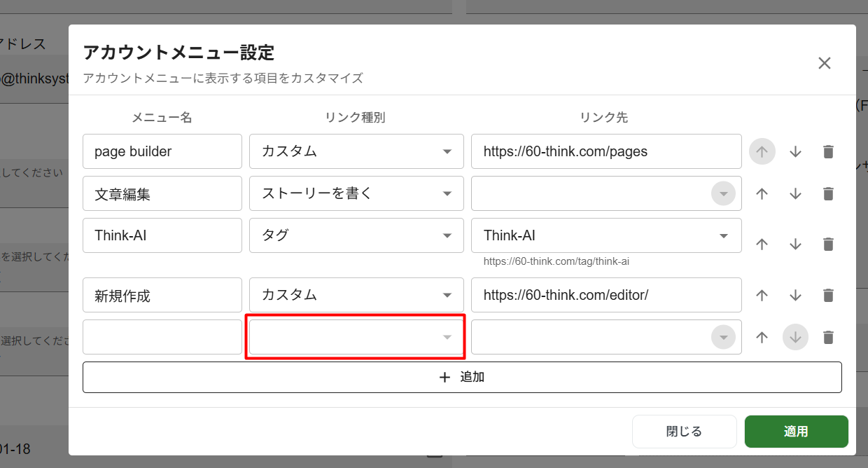
Task: Click the 60-think.com/editor/ link field
Action: pyautogui.click(x=606, y=295)
